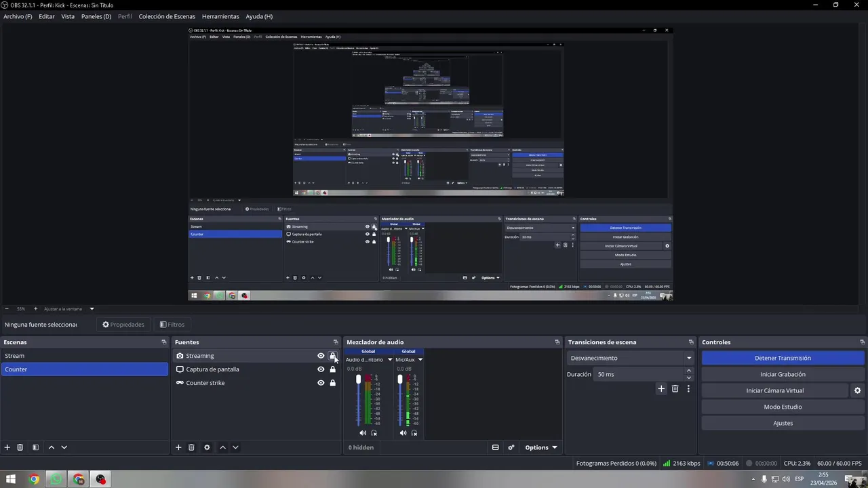
Task: Float the Fuentes dock panel
Action: 335,342
